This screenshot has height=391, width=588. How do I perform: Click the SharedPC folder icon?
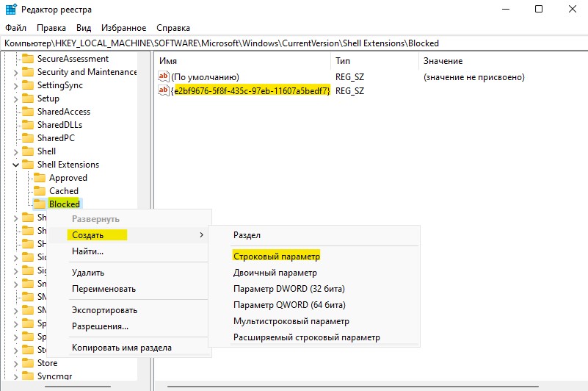point(28,138)
